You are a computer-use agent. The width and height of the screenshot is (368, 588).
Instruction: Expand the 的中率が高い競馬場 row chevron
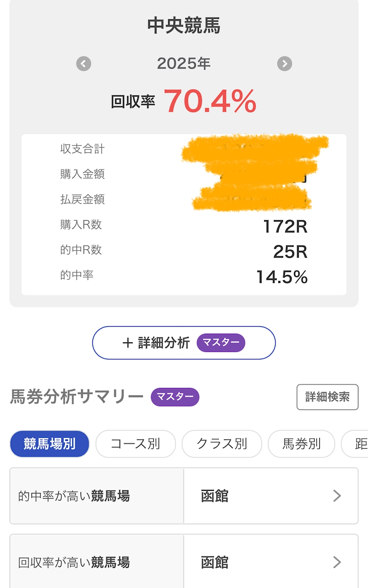tap(336, 496)
